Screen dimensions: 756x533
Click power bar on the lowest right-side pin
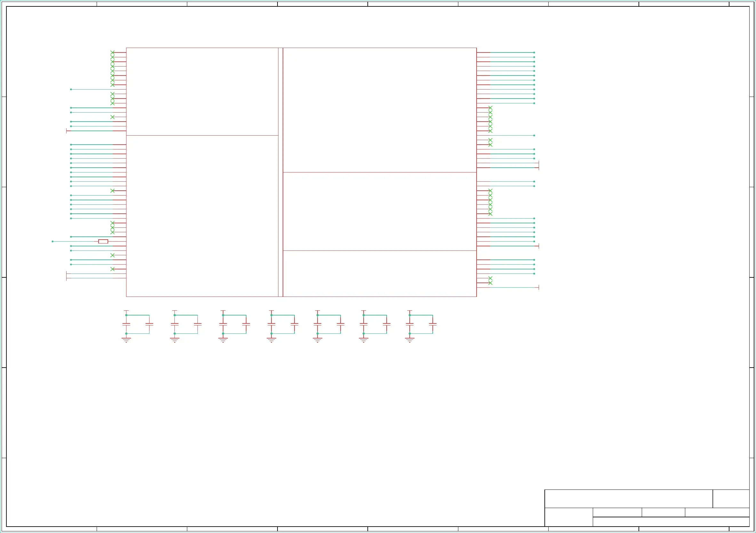(x=539, y=287)
